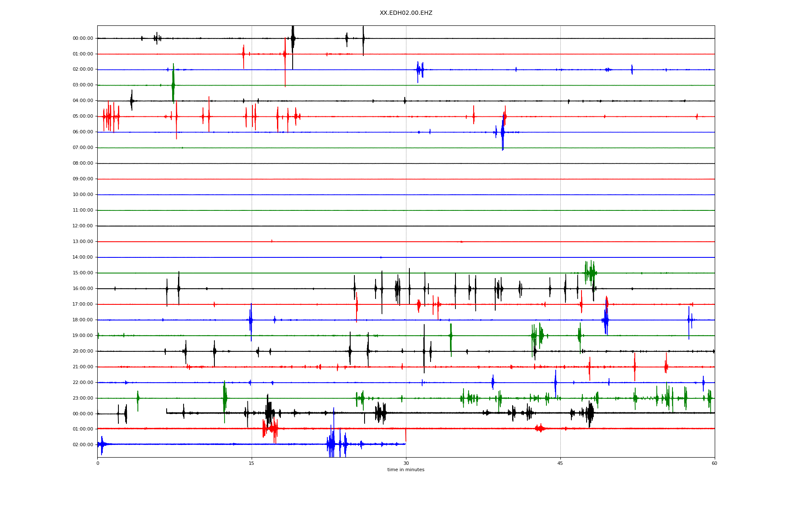
Task: Select the 16:00:00 row label
Action: click(83, 289)
